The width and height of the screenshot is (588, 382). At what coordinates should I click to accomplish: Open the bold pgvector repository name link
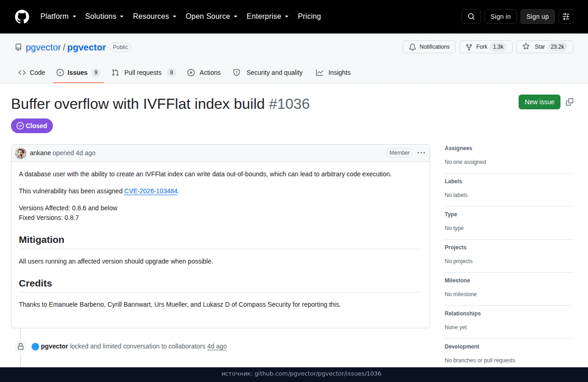click(x=87, y=47)
